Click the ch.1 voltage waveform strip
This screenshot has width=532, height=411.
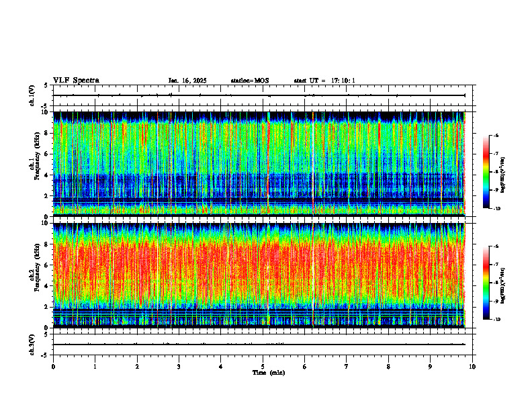263,95
